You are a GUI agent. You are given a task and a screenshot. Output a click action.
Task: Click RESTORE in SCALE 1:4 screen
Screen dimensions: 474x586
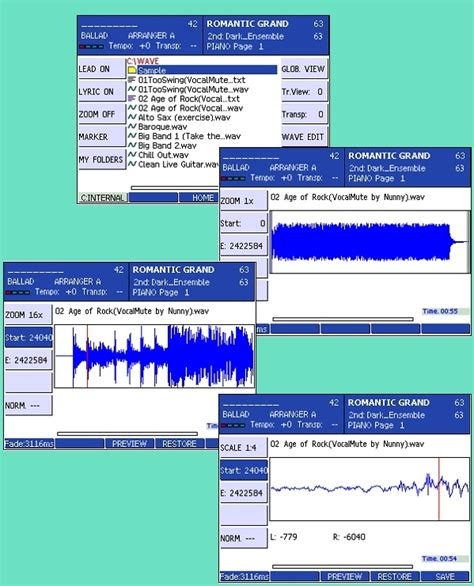395,576
